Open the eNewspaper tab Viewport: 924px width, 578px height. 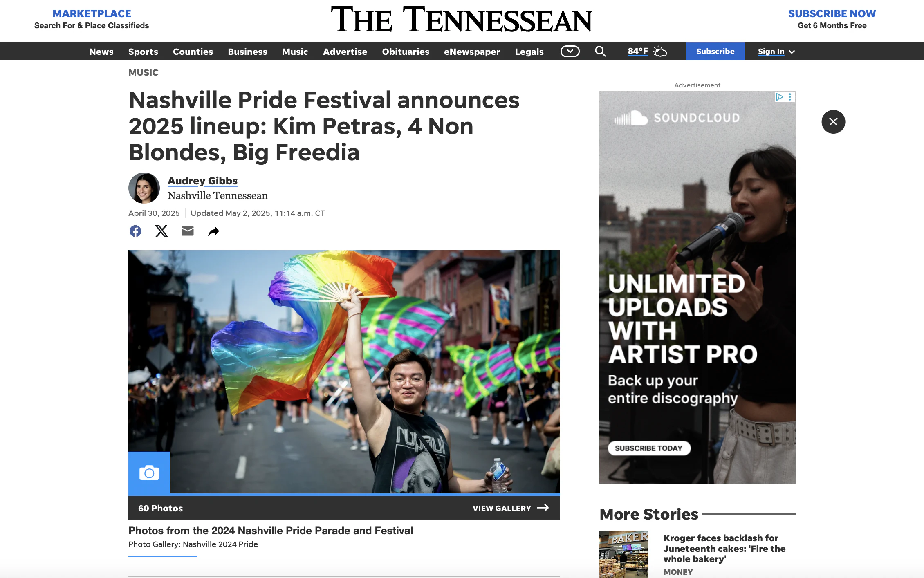472,52
